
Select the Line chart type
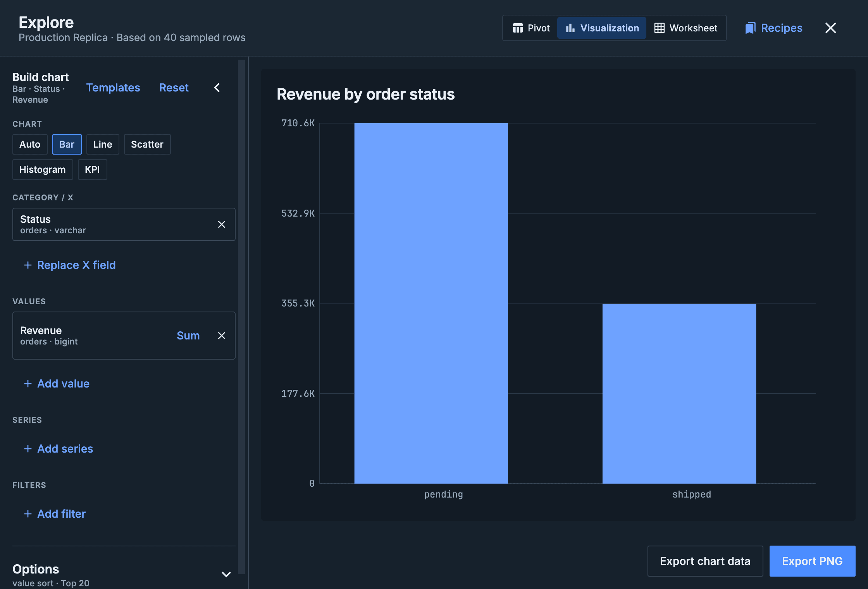tap(103, 144)
